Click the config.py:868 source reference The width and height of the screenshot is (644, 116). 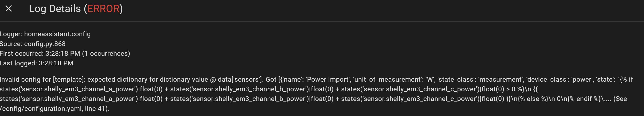pos(45,44)
